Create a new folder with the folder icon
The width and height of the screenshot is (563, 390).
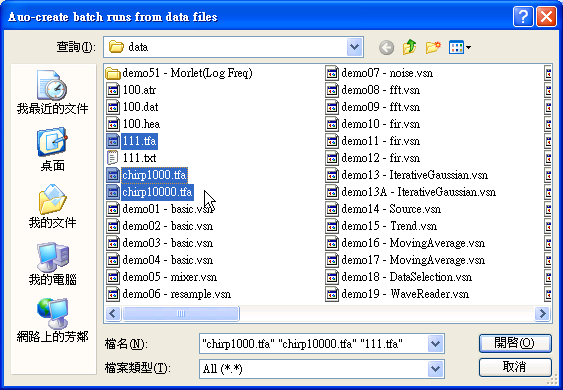point(433,47)
